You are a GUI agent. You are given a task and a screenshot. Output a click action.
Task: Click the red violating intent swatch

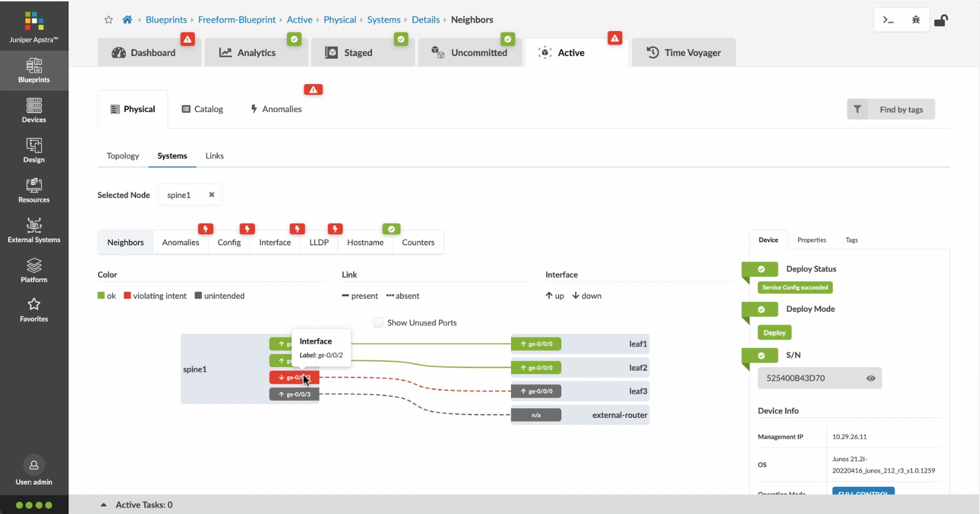(127, 295)
